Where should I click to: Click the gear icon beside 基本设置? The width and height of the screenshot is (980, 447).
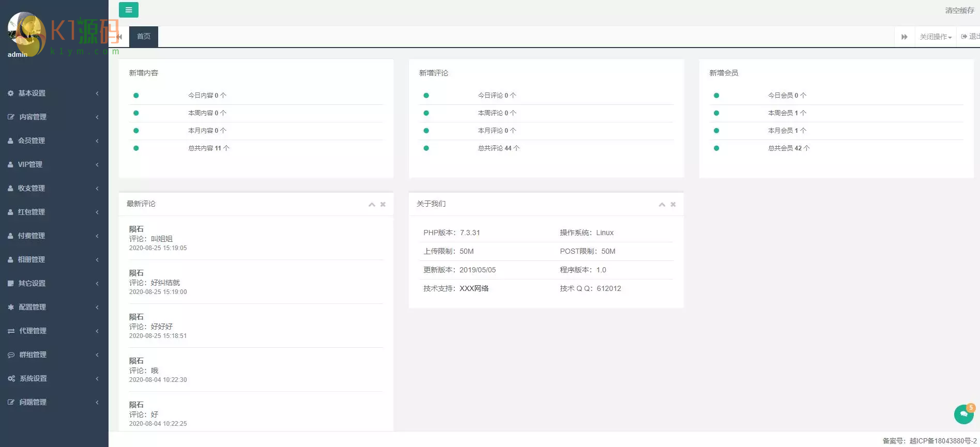pyautogui.click(x=11, y=93)
